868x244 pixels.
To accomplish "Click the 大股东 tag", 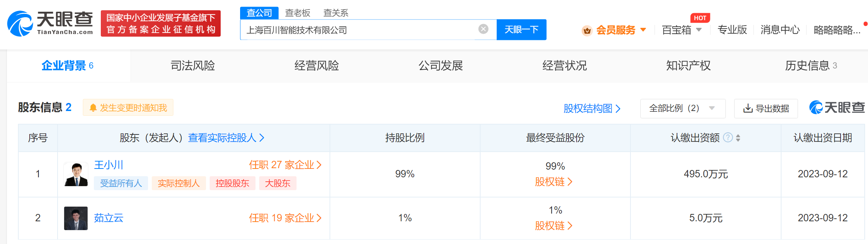I will pos(277,183).
